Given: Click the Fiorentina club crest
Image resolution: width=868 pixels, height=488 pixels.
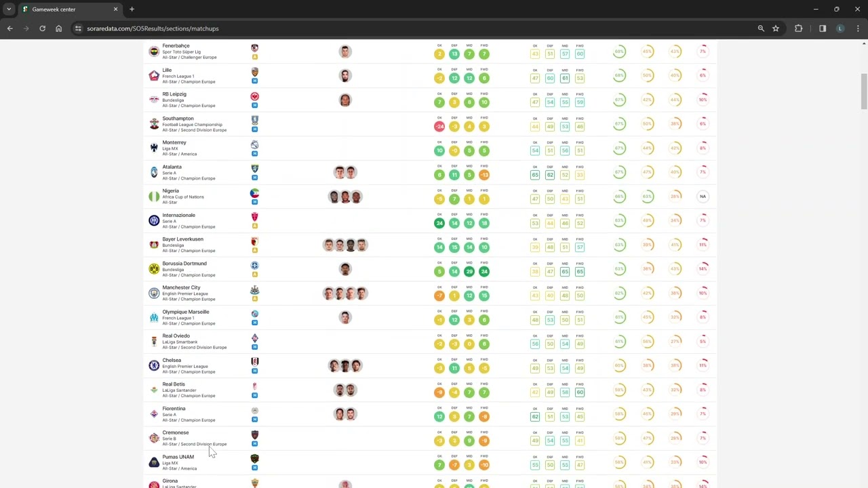Looking at the screenshot, I should click(154, 413).
